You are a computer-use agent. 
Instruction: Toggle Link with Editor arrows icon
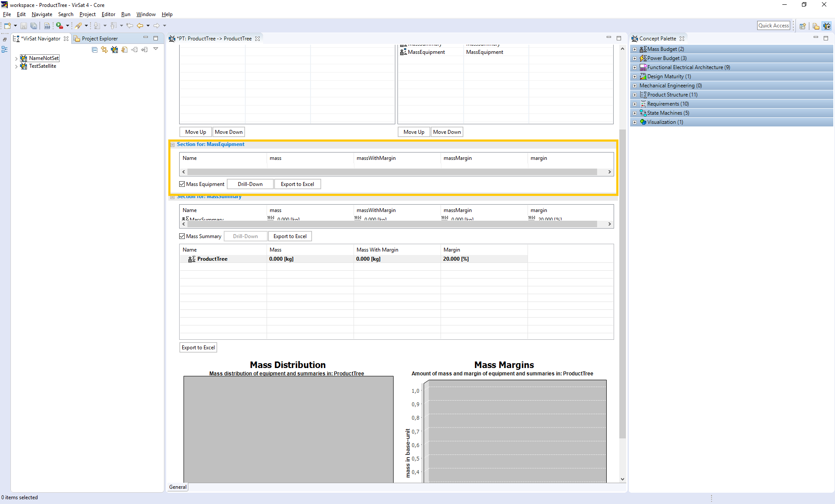pos(104,50)
